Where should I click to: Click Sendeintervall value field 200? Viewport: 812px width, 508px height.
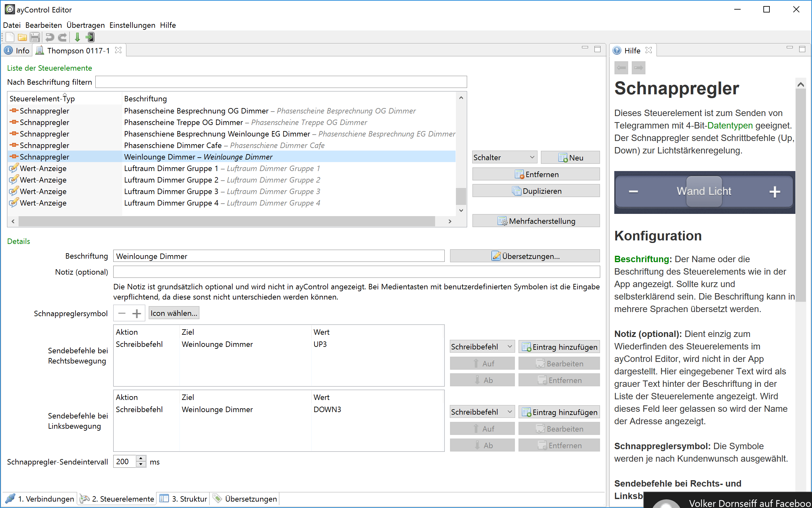click(125, 461)
